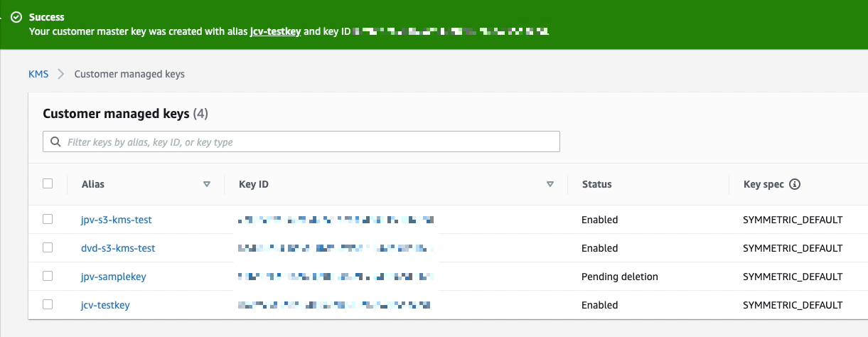Sort by Key ID column arrow

tap(550, 184)
